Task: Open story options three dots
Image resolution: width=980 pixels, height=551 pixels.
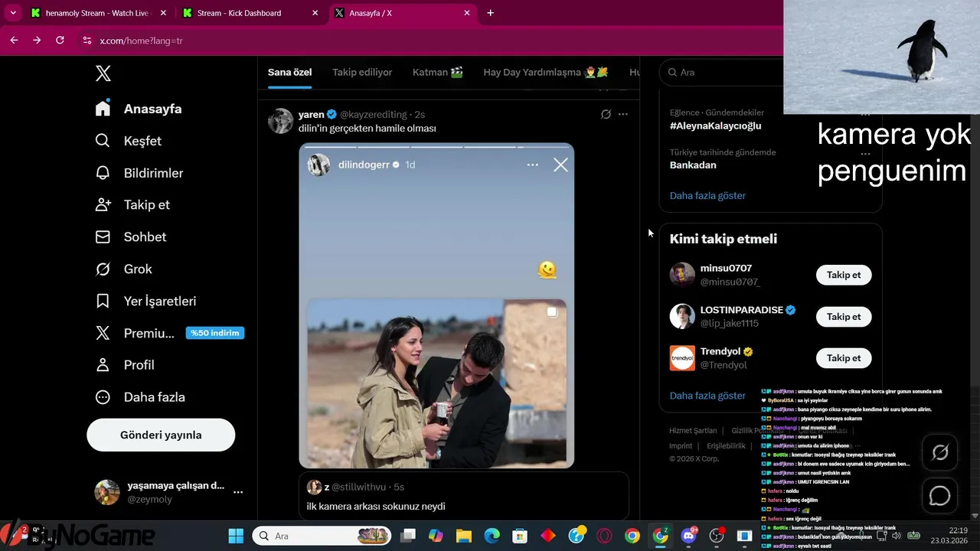Action: pos(532,165)
